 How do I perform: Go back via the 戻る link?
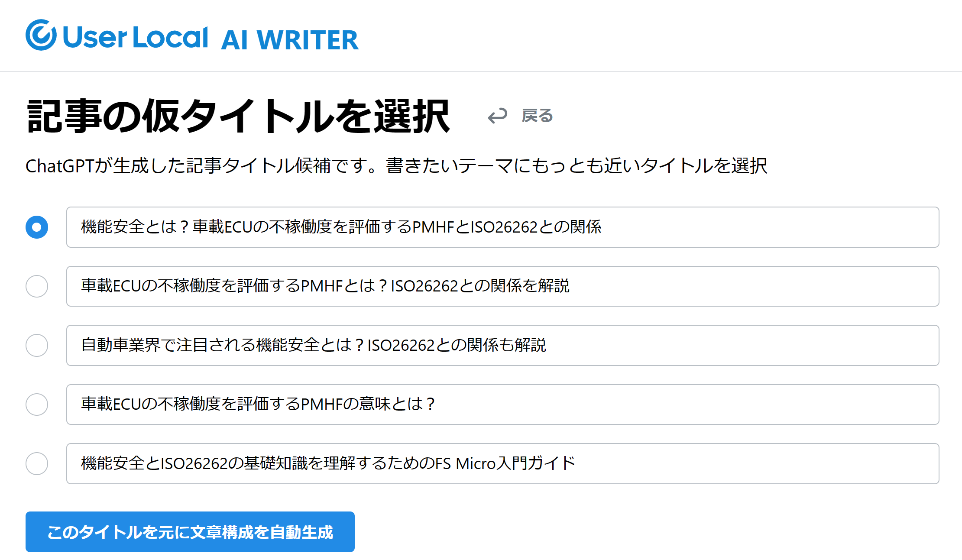(x=537, y=116)
